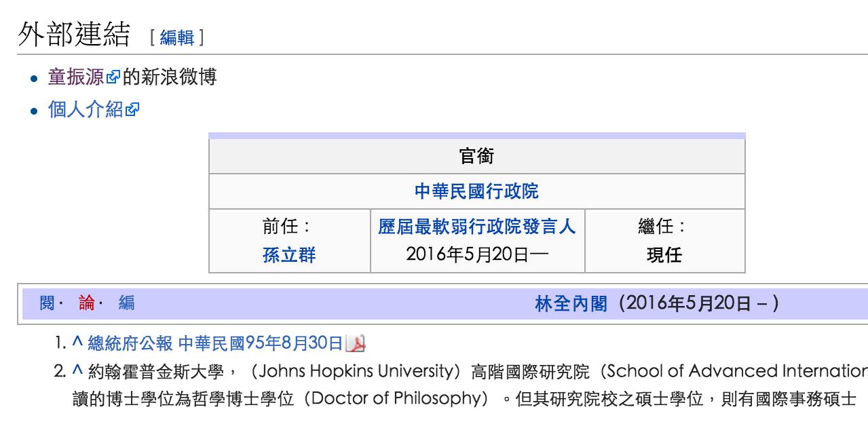Click external link icon beside 童振源
This screenshot has width=868, height=422.
(113, 77)
